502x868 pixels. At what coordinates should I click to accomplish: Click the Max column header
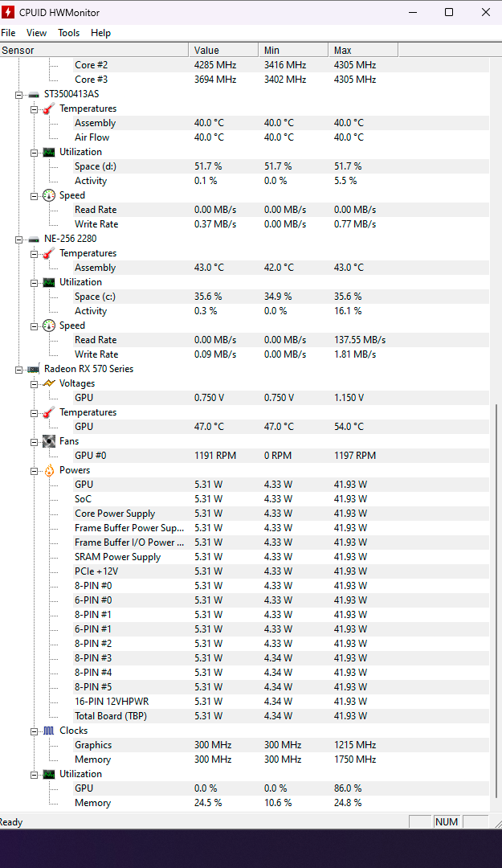point(363,51)
